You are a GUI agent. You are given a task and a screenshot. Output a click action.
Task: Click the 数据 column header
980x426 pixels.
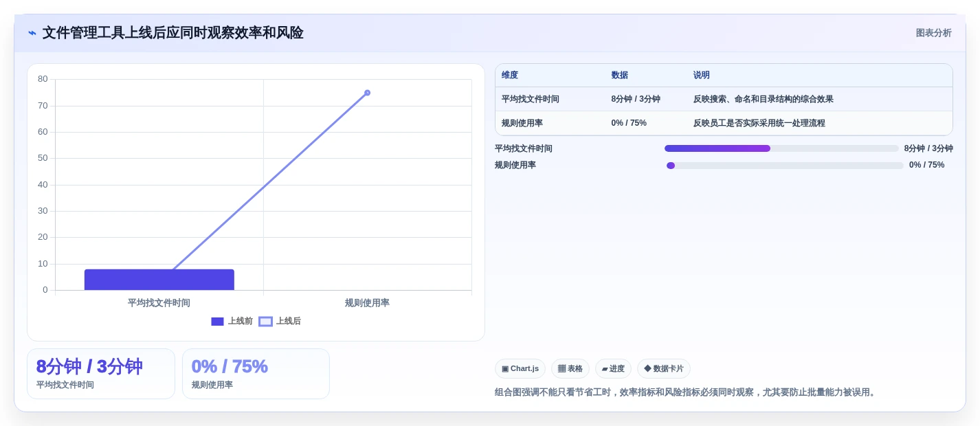(x=620, y=76)
